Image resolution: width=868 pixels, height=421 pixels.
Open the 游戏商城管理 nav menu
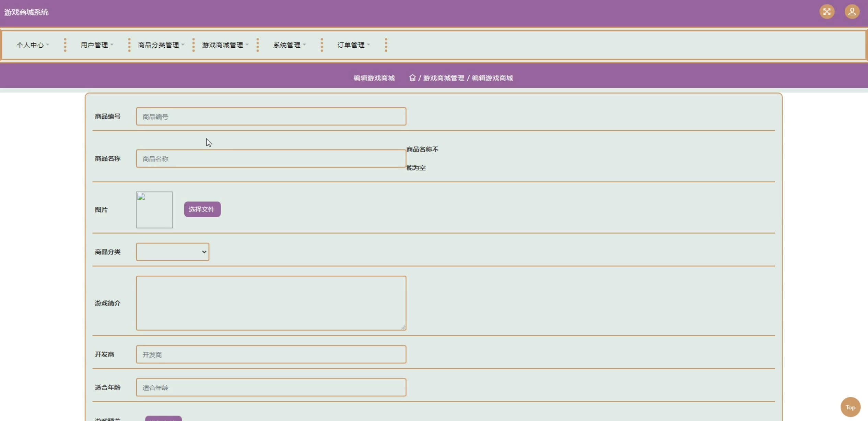[225, 45]
